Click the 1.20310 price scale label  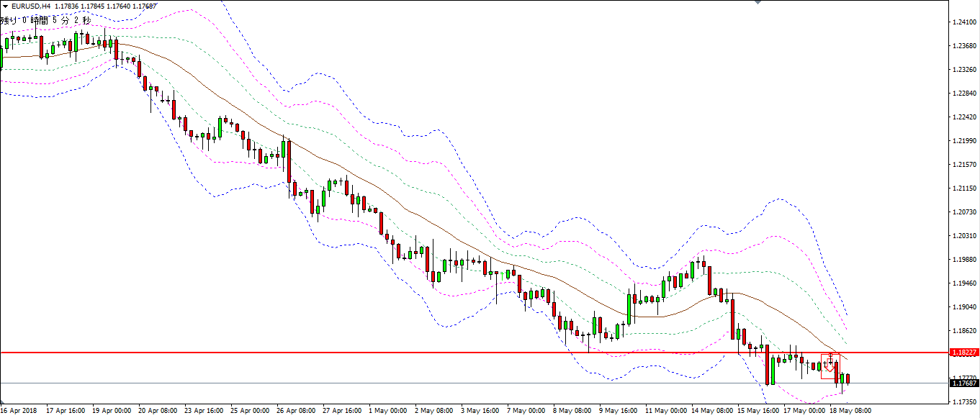tap(963, 236)
